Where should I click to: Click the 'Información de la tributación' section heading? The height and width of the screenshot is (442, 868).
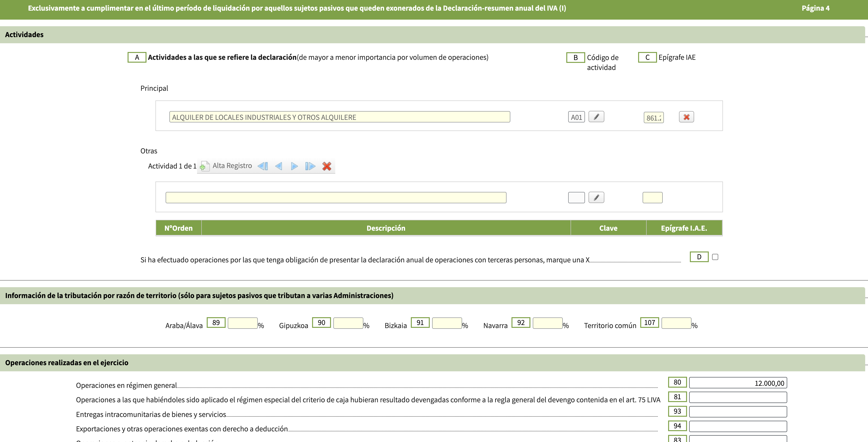[199, 295]
